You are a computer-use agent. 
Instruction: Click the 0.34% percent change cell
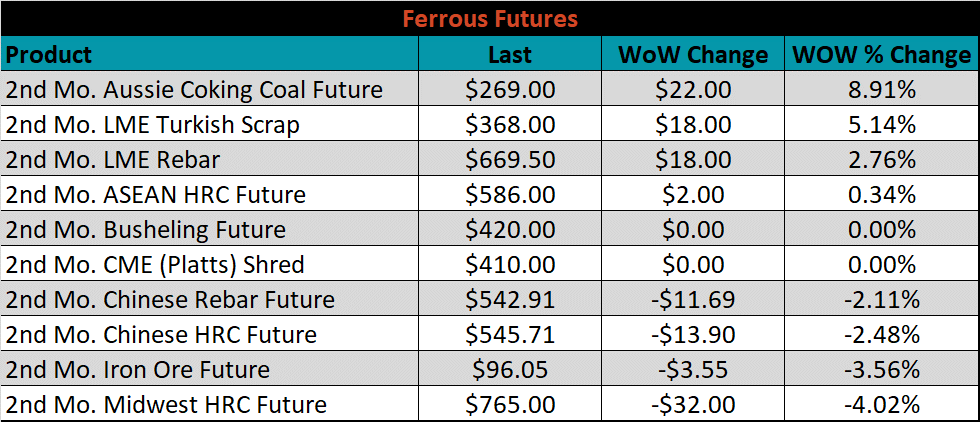882,194
